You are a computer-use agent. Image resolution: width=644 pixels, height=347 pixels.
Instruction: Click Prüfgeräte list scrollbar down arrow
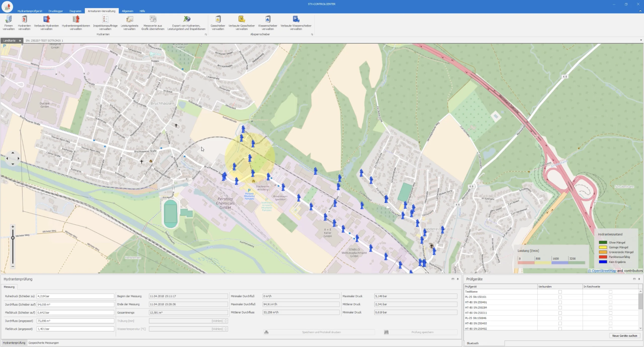point(640,328)
